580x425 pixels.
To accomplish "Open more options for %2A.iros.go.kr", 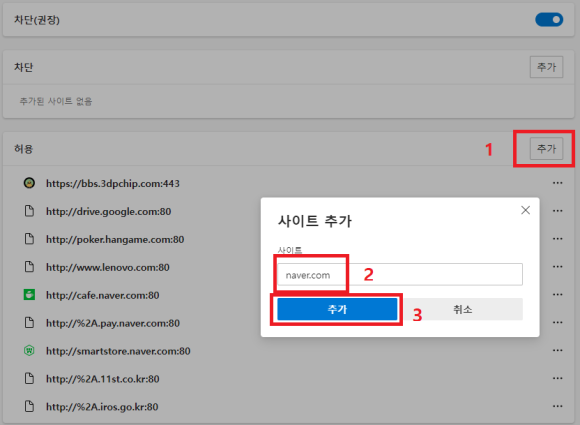I will click(x=557, y=406).
